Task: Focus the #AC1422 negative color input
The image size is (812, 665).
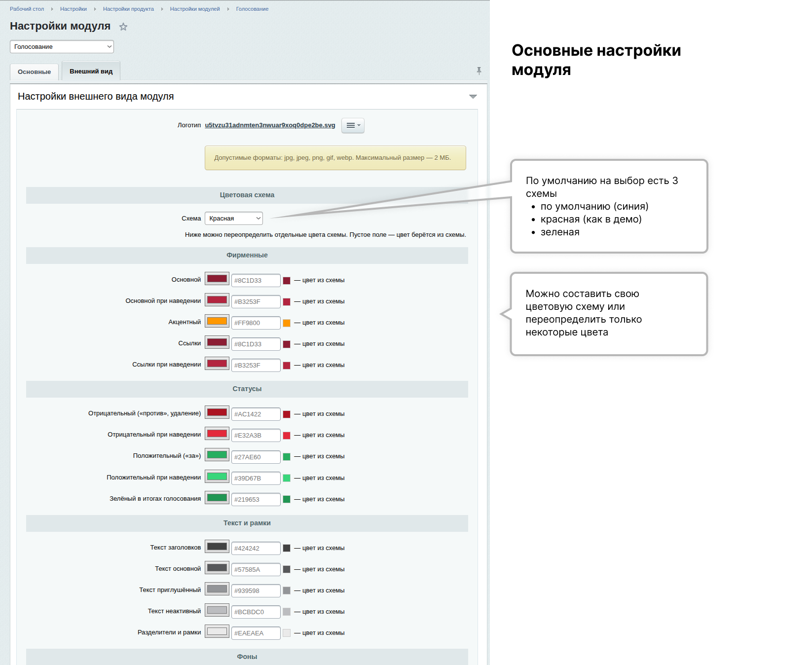Action: (256, 414)
